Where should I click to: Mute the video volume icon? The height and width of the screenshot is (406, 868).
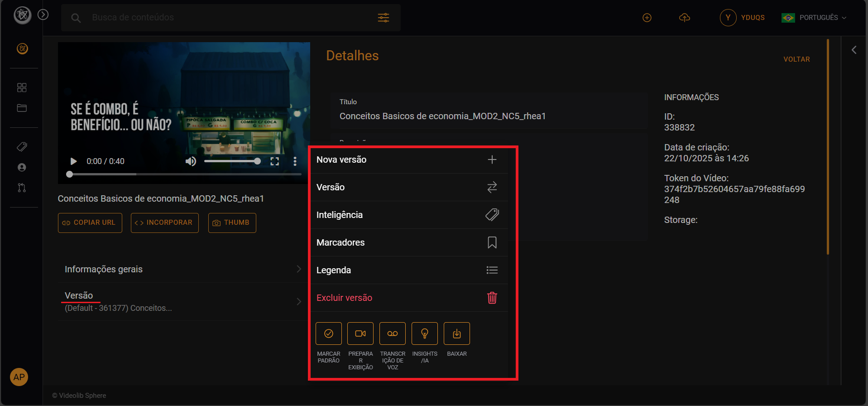[x=191, y=161]
